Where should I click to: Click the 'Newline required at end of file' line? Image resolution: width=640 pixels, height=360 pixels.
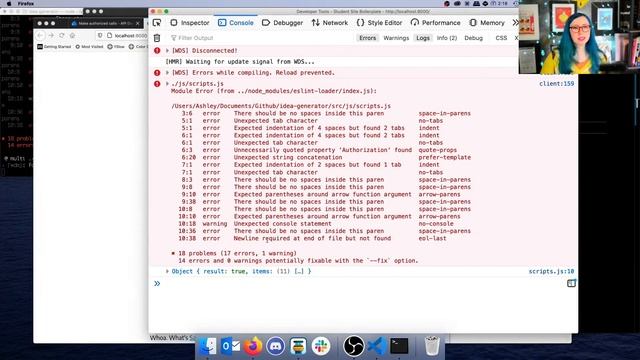[312, 238]
